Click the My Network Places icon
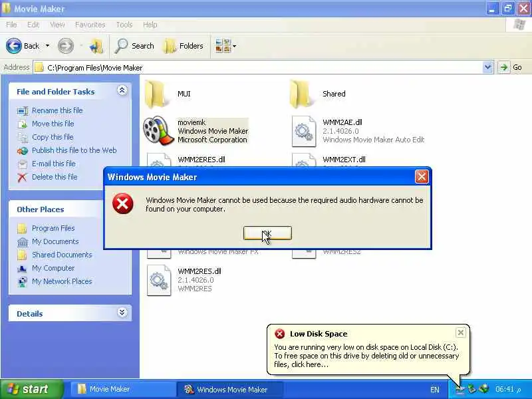Screen dimensions: 532x399 pos(22,281)
